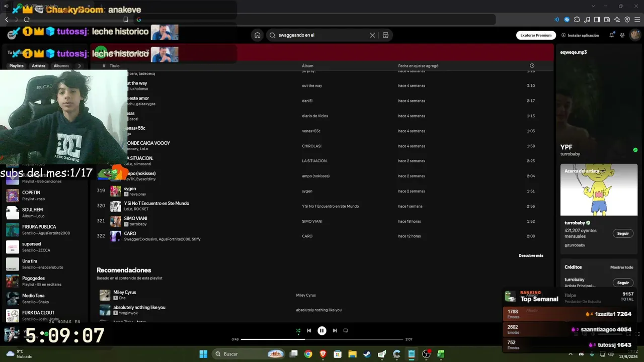Open the browser hamburger menu
Screen dimensions: 644x362
[x=637, y=20]
